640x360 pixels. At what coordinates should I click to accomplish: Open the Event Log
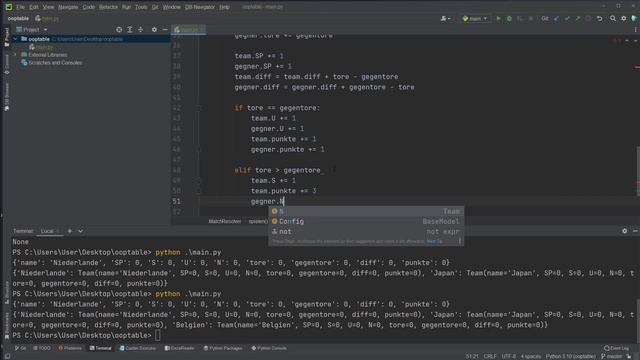coord(617,348)
